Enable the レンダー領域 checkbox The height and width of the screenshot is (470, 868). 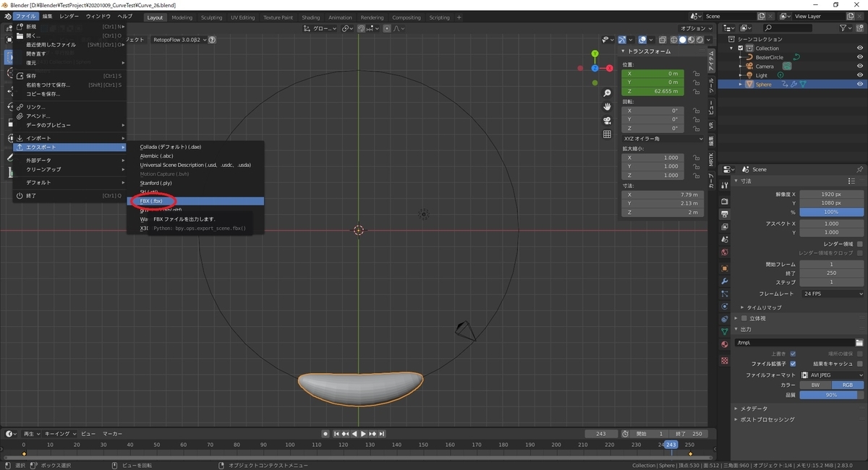859,244
